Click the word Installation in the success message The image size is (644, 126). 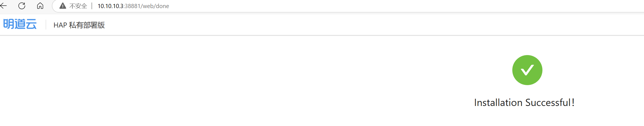click(498, 103)
